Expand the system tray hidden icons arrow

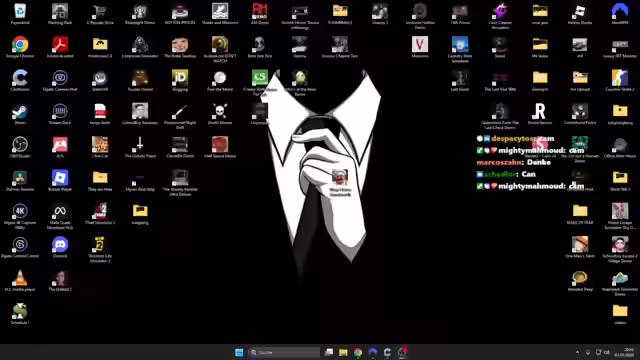pyautogui.click(x=577, y=352)
